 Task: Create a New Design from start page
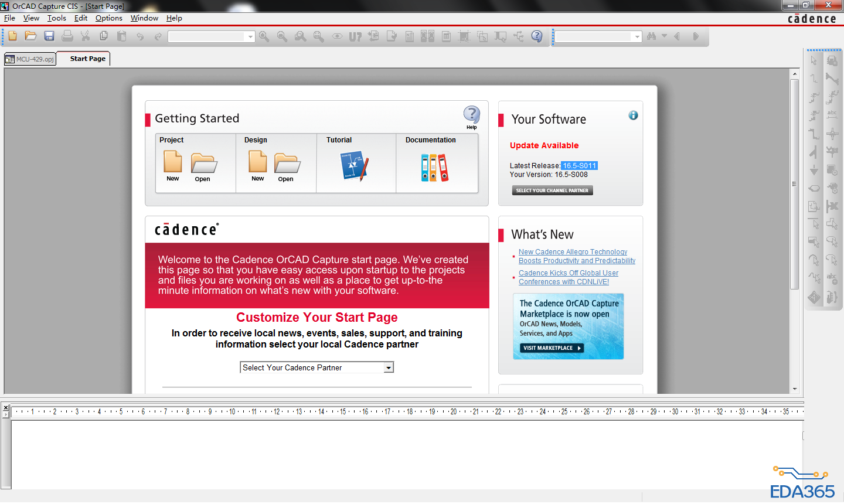(x=258, y=166)
